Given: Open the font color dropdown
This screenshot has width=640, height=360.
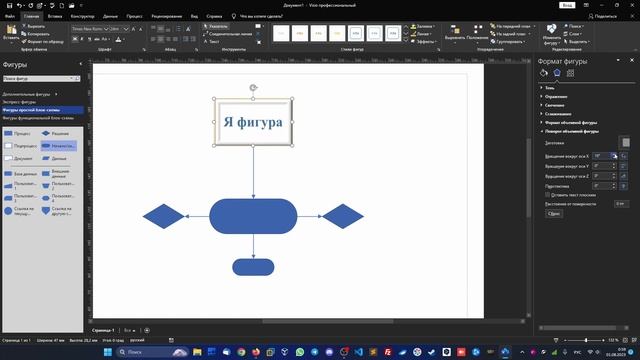Looking at the screenshot, I should pos(124,40).
